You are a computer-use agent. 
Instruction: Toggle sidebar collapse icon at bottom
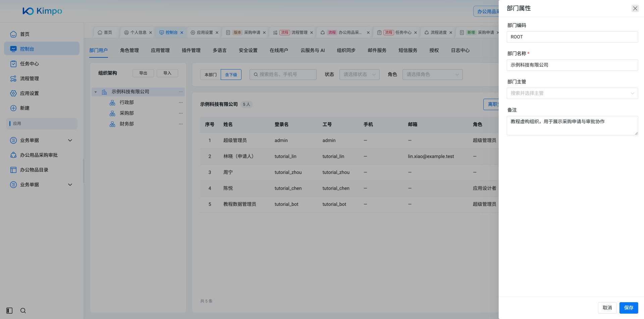(x=9, y=311)
